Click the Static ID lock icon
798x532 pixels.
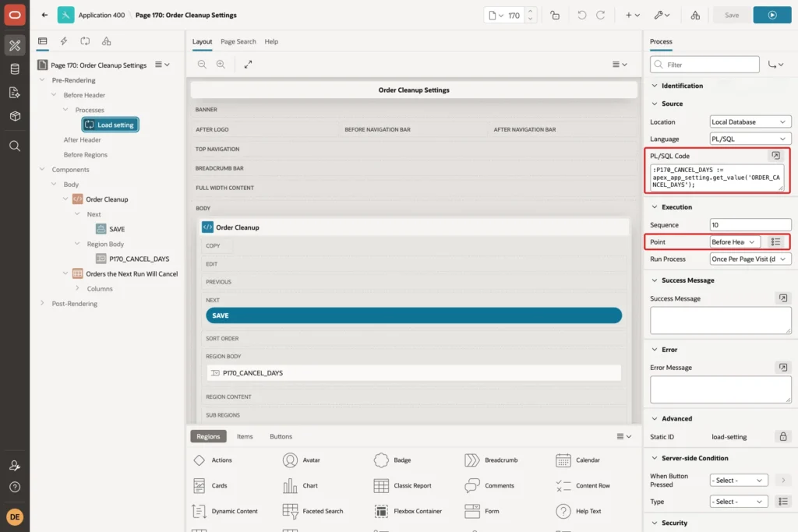pyautogui.click(x=782, y=436)
